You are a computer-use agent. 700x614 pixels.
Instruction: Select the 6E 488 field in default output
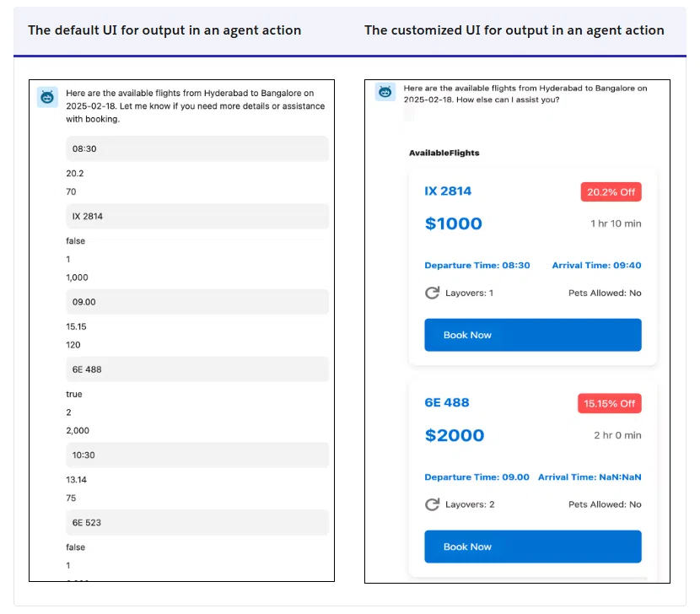[x=197, y=369]
